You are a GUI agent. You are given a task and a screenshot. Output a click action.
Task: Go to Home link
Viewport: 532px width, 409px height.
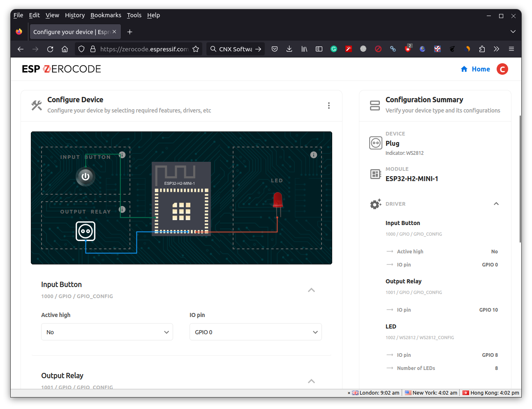pos(476,69)
